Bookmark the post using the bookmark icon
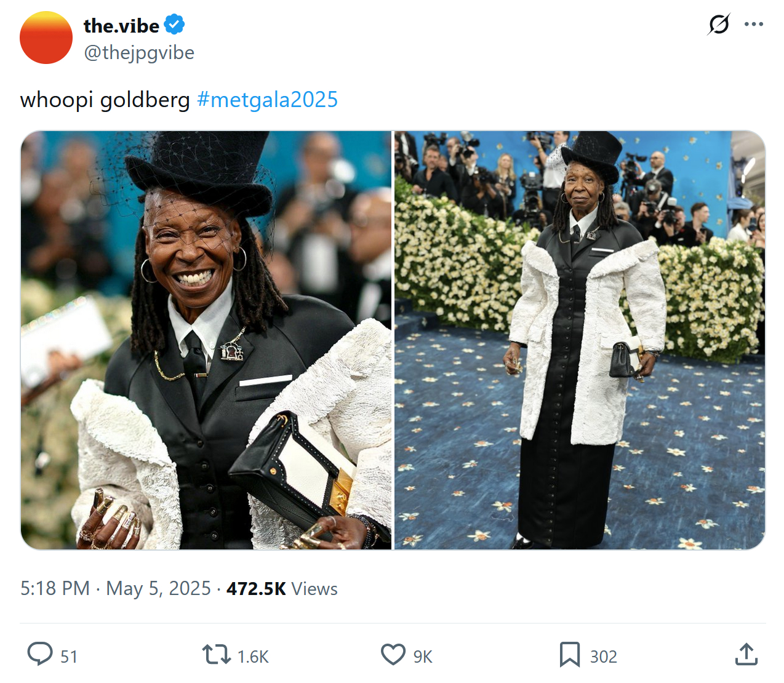Viewport: 784px width, 683px height. [x=570, y=655]
